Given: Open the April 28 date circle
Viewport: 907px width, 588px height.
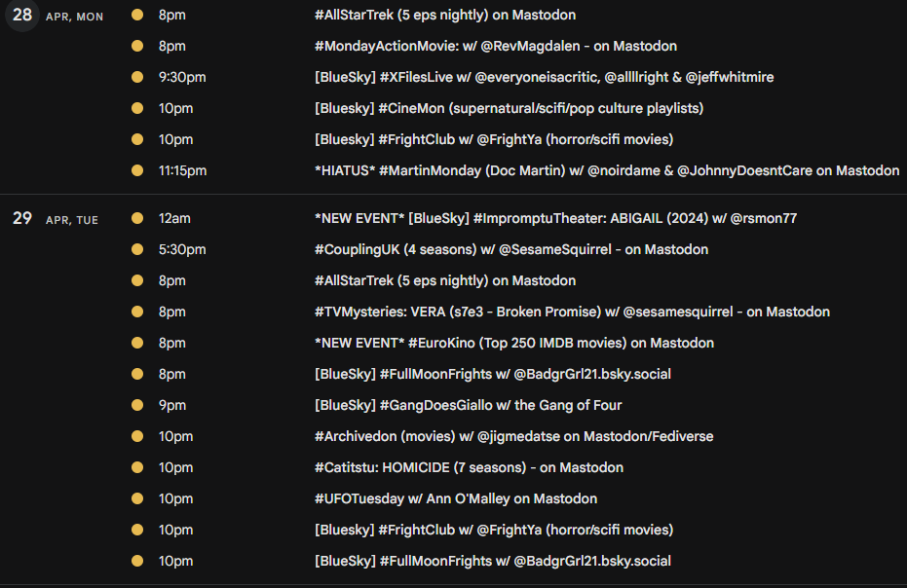Looking at the screenshot, I should pos(22,15).
